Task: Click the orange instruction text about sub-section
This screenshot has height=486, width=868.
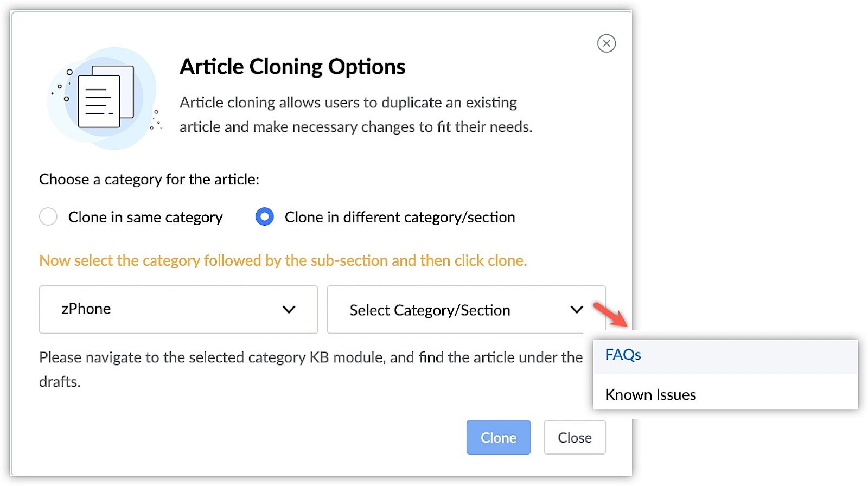Action: pos(283,261)
